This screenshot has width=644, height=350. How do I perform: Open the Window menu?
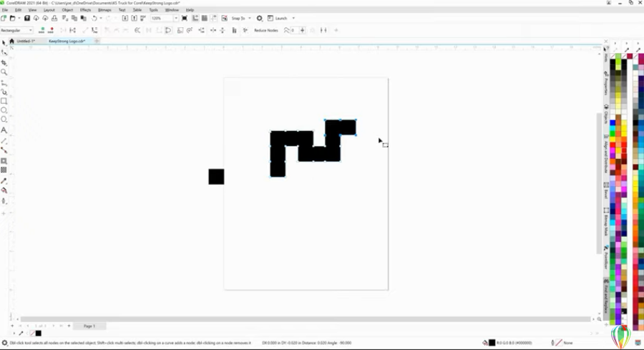pos(172,10)
